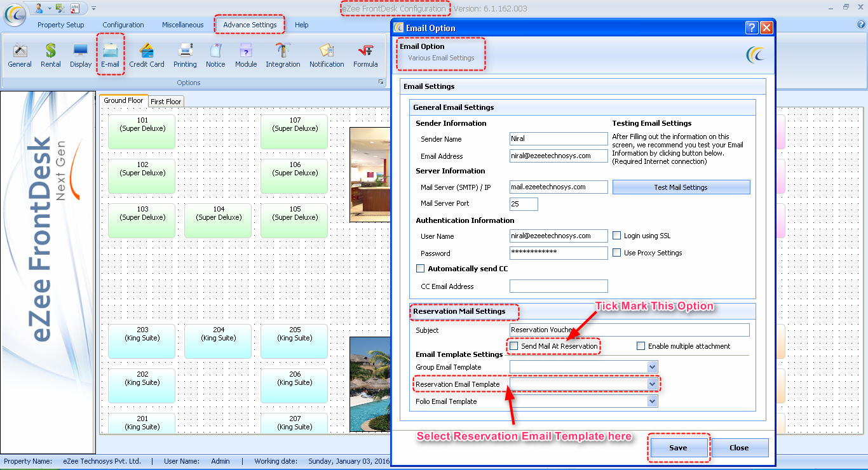Open the Configuration ribbon tab

coord(123,25)
